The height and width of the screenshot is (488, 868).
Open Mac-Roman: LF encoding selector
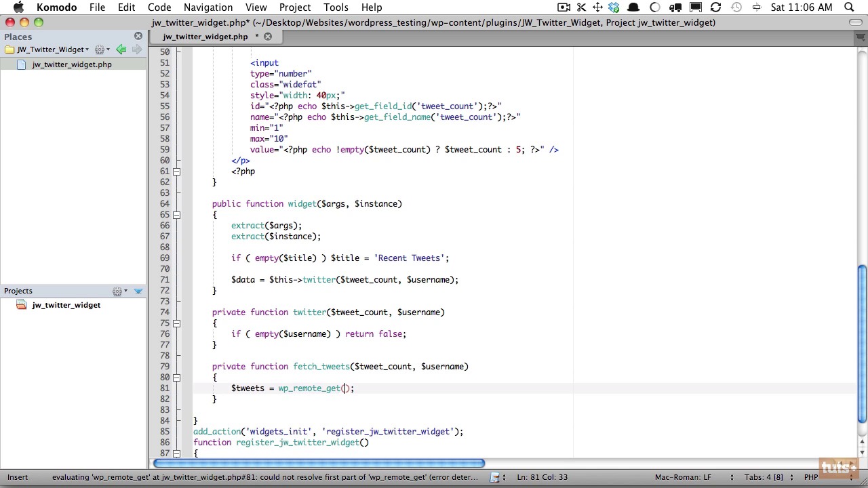coord(682,477)
